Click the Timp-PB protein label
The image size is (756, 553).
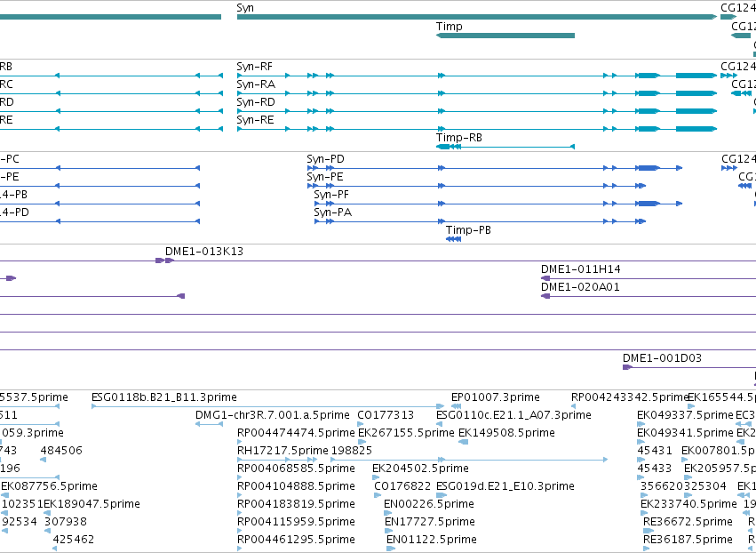[468, 230]
